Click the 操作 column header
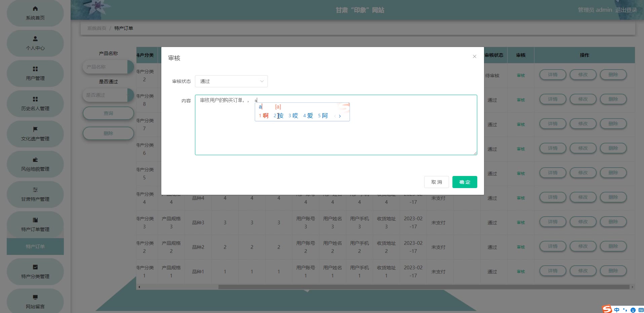The height and width of the screenshot is (313, 644). coord(585,55)
